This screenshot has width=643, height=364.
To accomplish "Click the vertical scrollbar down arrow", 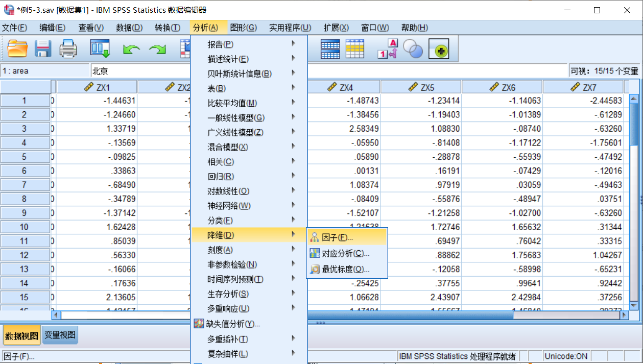I will [634, 305].
